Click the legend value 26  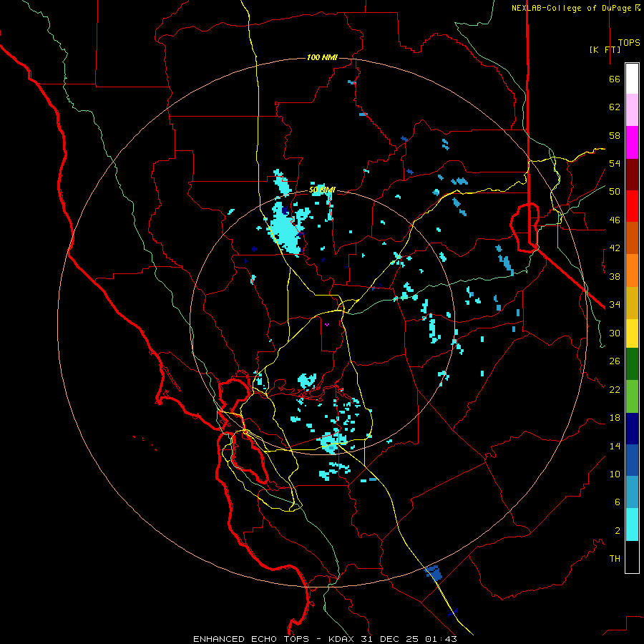pyautogui.click(x=615, y=361)
